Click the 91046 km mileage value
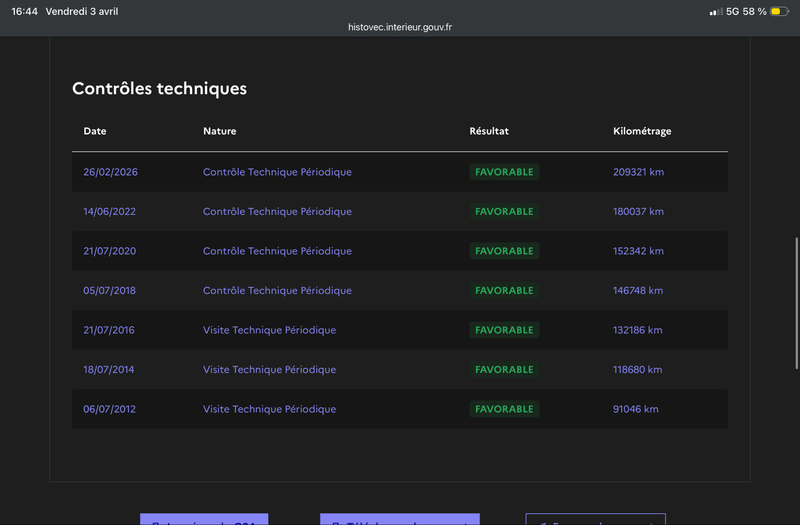Image resolution: width=800 pixels, height=525 pixels. (635, 409)
